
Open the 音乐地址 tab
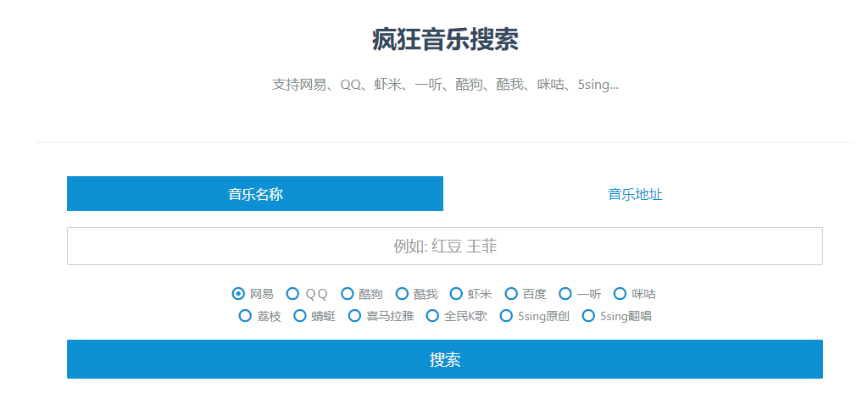point(635,194)
